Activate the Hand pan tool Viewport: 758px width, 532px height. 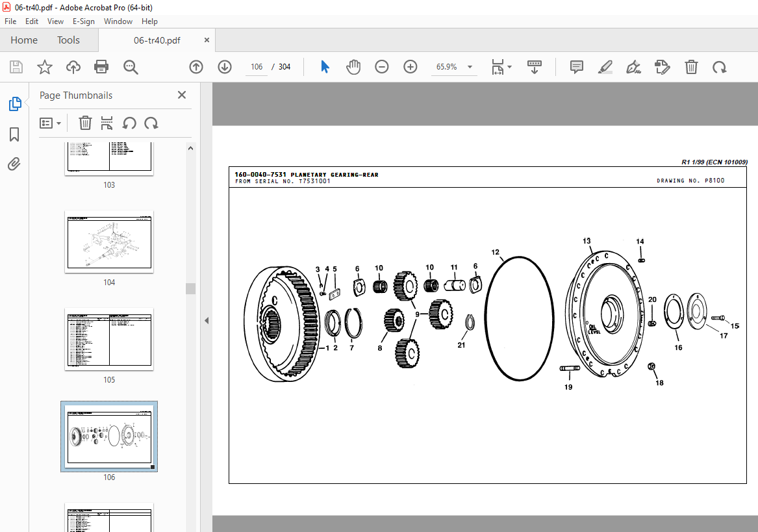(353, 67)
